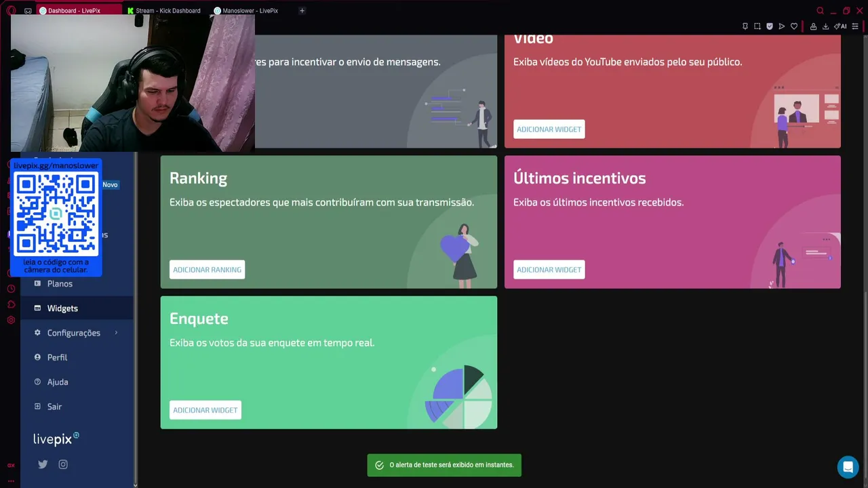The image size is (868, 488).
Task: Switch to the Stream - Kick Dashboard tab
Action: pyautogui.click(x=164, y=11)
